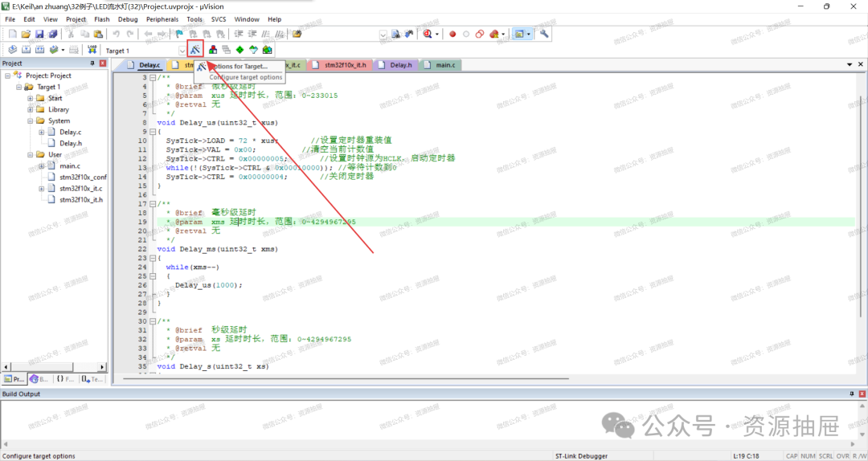Open Select Software Packs icon
This screenshot has height=461, width=868.
pos(253,50)
